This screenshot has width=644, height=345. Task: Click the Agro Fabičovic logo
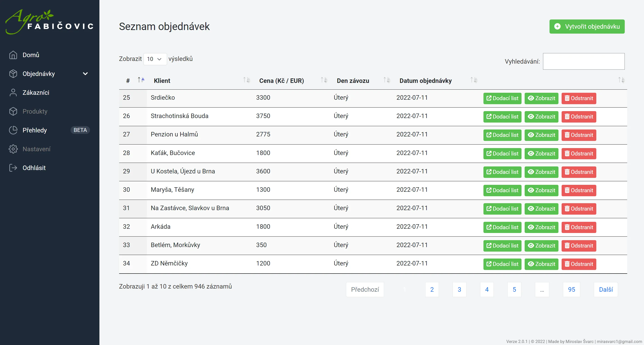tap(49, 22)
